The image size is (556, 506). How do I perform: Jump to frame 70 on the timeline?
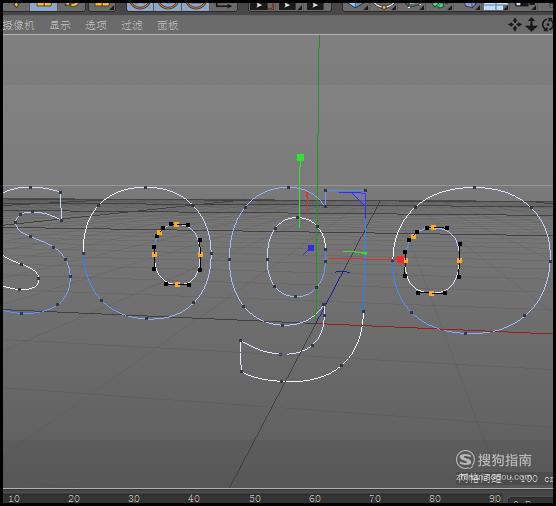coord(375,498)
